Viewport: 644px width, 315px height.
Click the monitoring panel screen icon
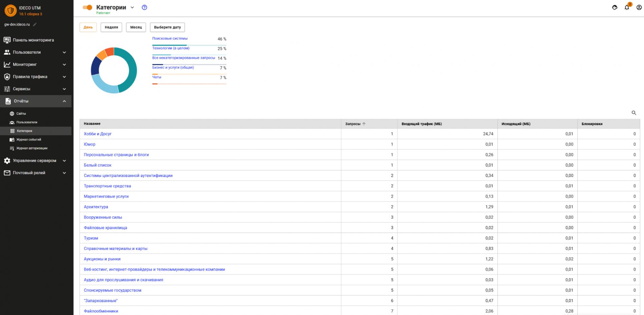click(x=7, y=40)
